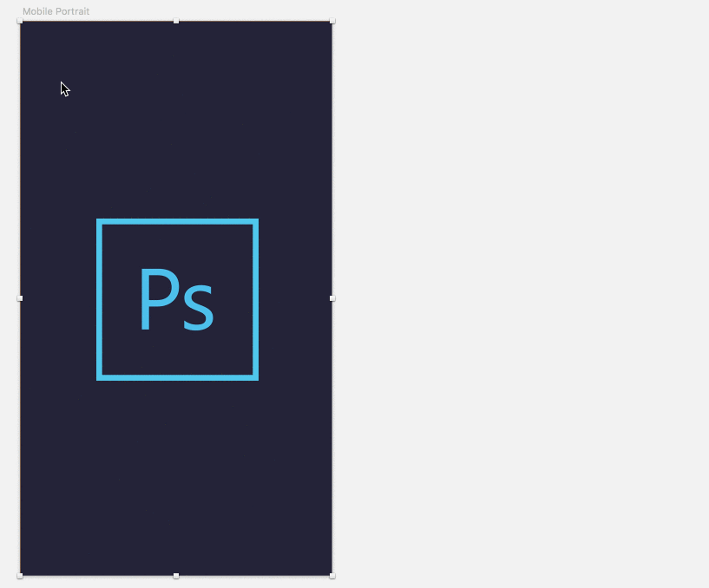The image size is (709, 588).
Task: Click dark artboard background below the logo
Action: click(176, 478)
